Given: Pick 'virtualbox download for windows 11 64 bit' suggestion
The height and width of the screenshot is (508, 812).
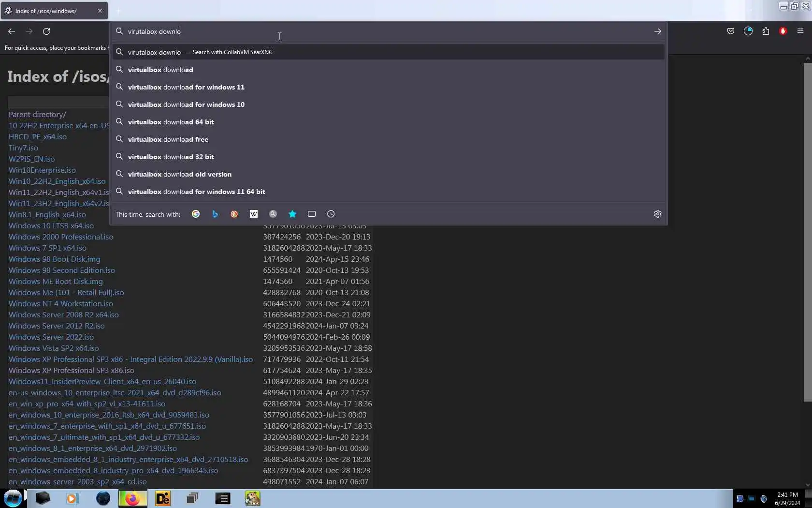Looking at the screenshot, I should click(389, 192).
